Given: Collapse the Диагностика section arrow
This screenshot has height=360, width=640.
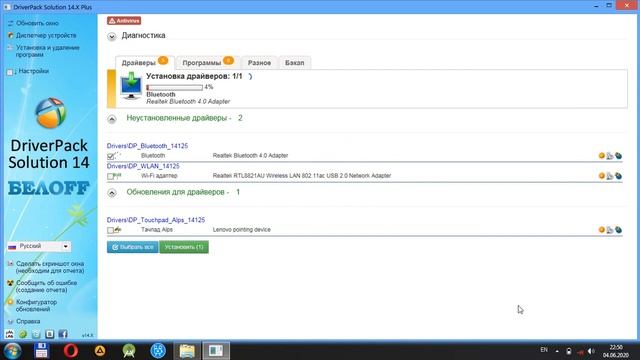Looking at the screenshot, I should 112,37.
